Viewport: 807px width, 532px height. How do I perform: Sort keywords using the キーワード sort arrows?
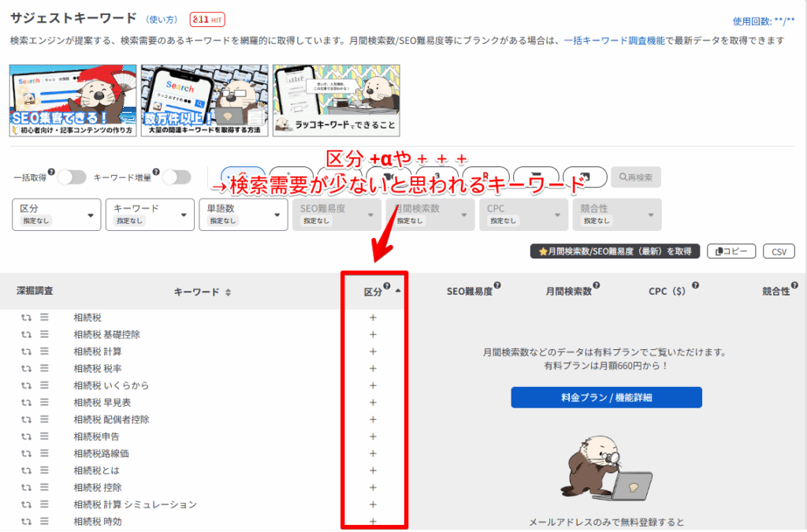[228, 292]
